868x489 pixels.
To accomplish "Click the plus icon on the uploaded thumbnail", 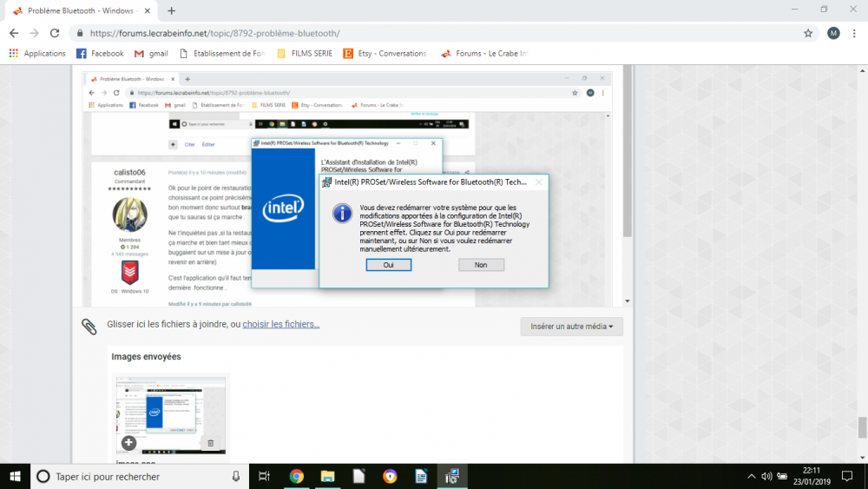I will [128, 443].
